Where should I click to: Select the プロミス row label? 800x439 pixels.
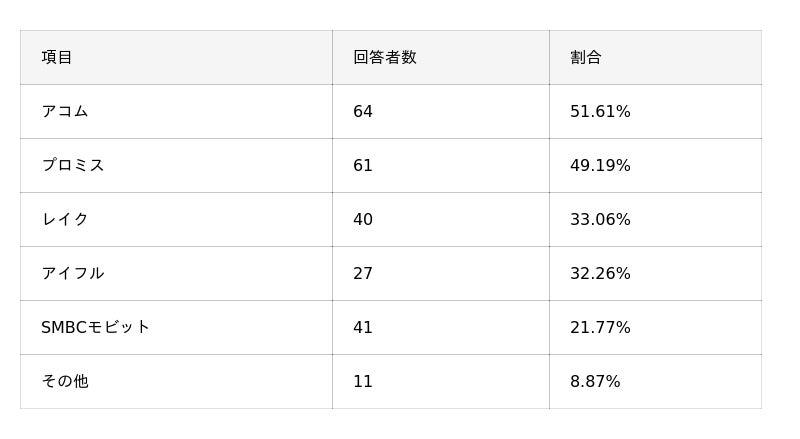coord(73,166)
